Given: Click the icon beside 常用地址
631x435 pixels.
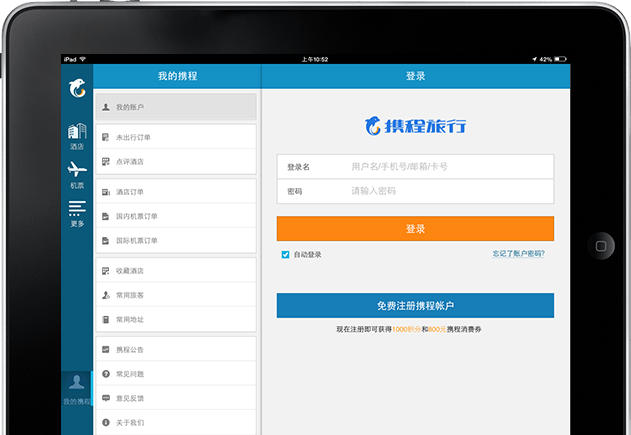Looking at the screenshot, I should 106,320.
